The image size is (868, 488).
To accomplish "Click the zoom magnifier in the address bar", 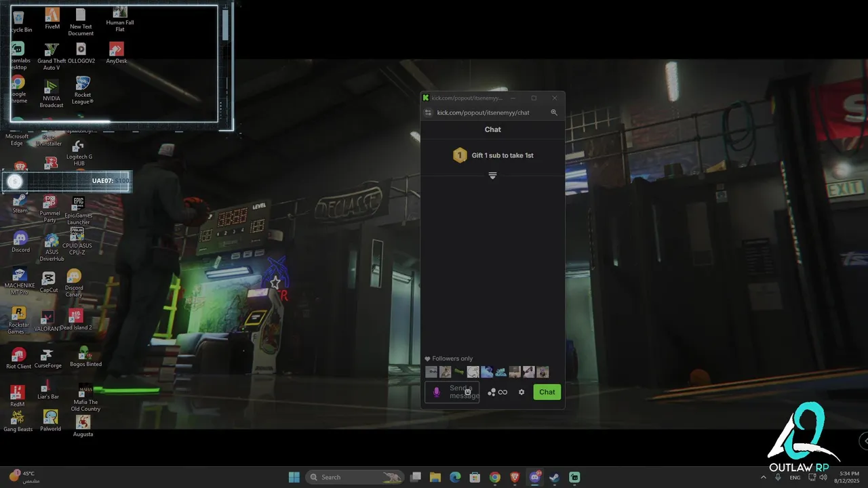I will tap(554, 113).
